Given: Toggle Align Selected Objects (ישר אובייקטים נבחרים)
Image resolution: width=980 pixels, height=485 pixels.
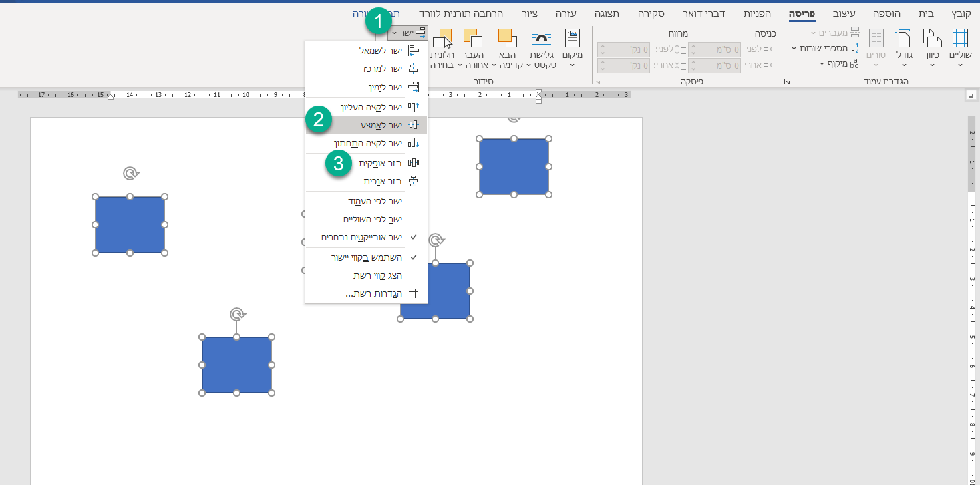Looking at the screenshot, I should pyautogui.click(x=366, y=237).
